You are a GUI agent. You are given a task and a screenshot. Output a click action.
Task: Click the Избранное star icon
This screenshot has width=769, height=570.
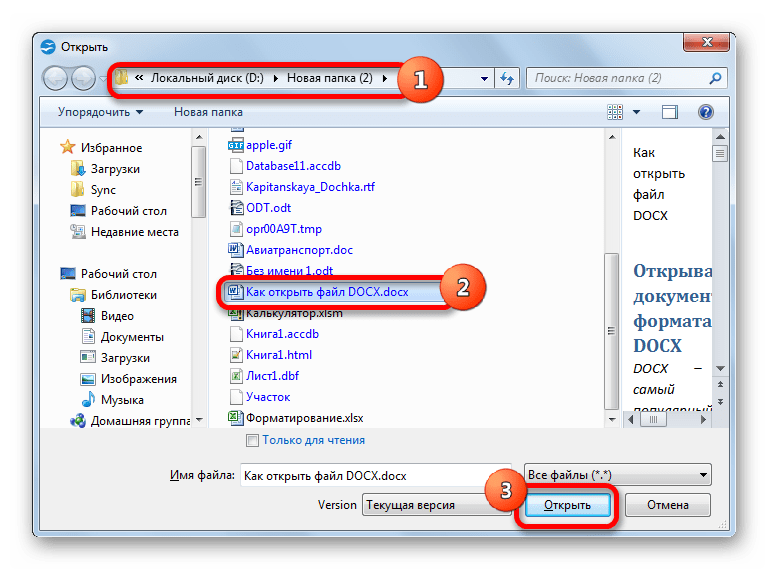(68, 147)
